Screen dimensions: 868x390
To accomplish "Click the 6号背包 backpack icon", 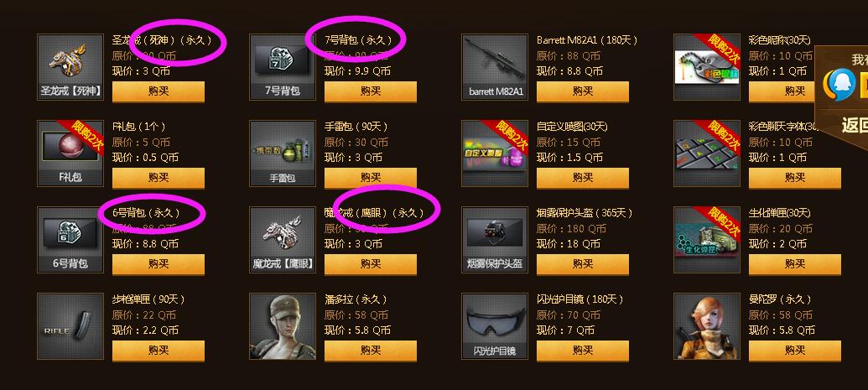I will click(70, 240).
